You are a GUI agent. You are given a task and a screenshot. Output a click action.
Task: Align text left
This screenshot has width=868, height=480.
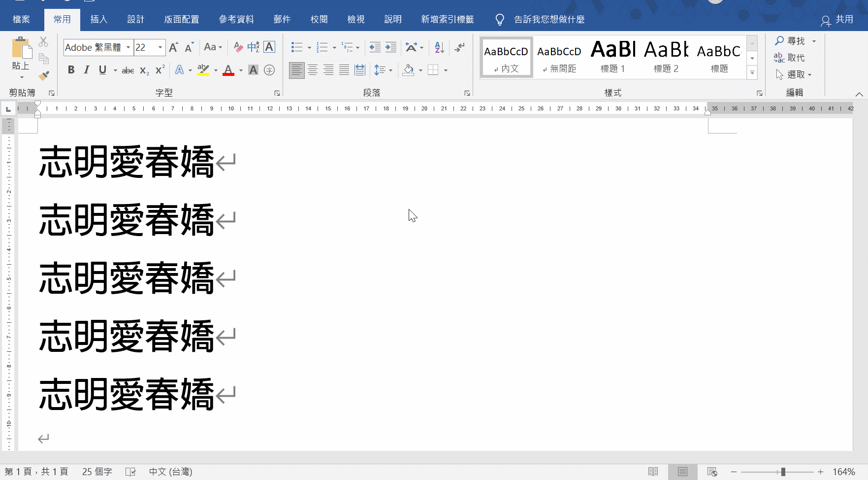pyautogui.click(x=297, y=70)
